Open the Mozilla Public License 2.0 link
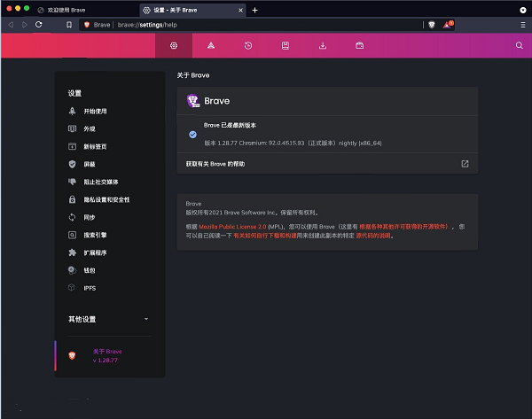532x419 pixels. [232, 227]
